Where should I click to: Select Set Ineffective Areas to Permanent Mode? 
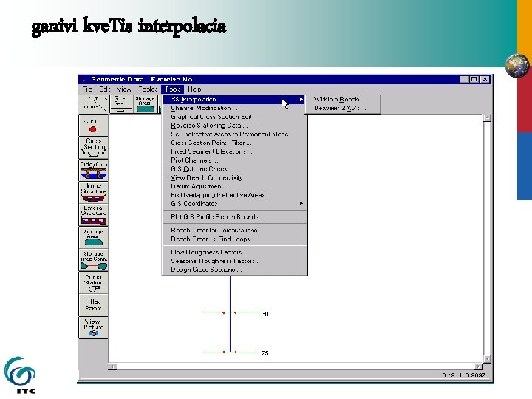tap(234, 134)
